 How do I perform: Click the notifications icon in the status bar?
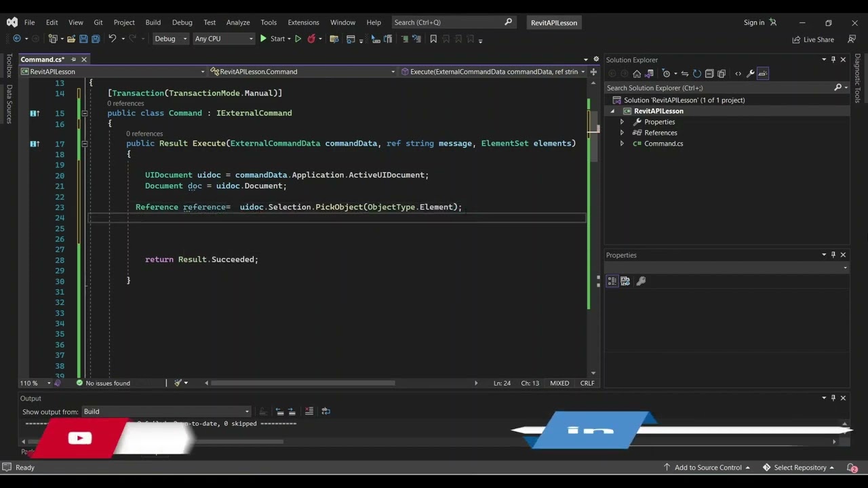[x=852, y=468]
